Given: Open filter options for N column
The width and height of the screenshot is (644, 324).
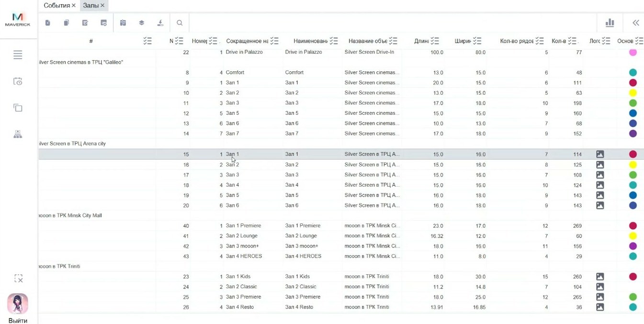Looking at the screenshot, I should pyautogui.click(x=179, y=41).
